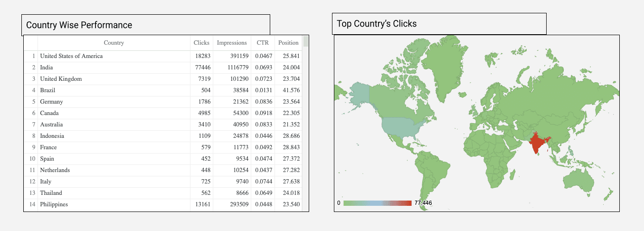Sort table by Position column header
The image size is (644, 231).
[288, 43]
